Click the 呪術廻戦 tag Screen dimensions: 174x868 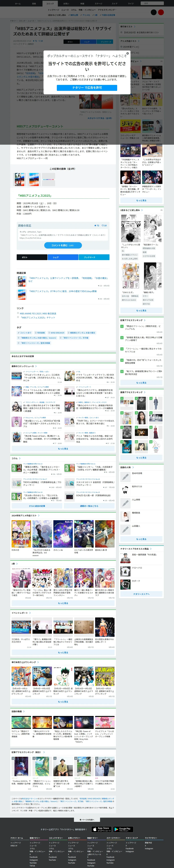point(40,333)
